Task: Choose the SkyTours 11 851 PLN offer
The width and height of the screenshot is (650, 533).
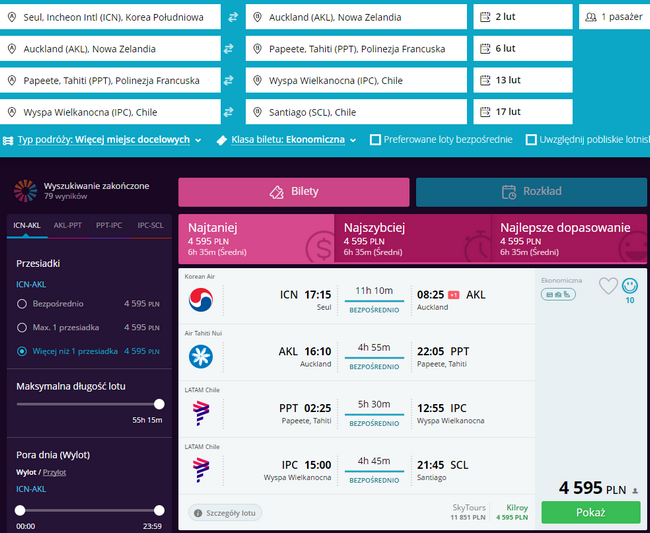Action: click(x=468, y=512)
